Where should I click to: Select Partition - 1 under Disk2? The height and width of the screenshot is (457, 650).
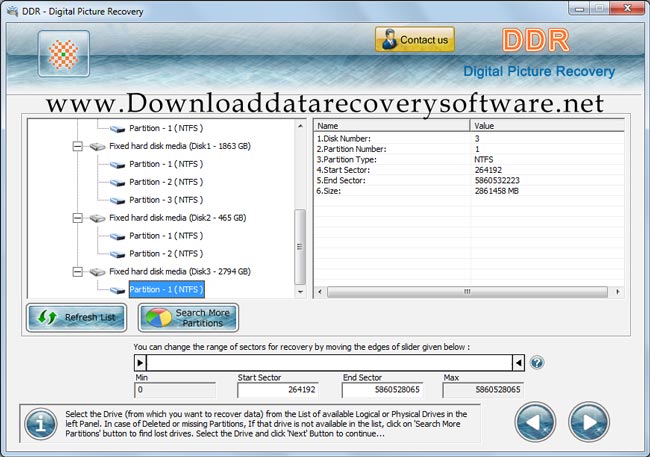[166, 236]
